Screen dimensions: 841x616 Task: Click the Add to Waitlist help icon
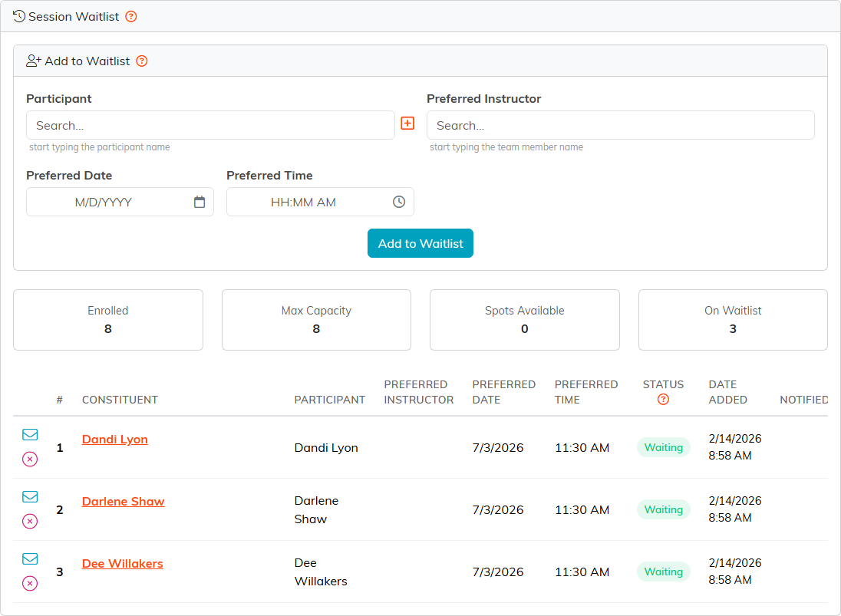tap(142, 61)
